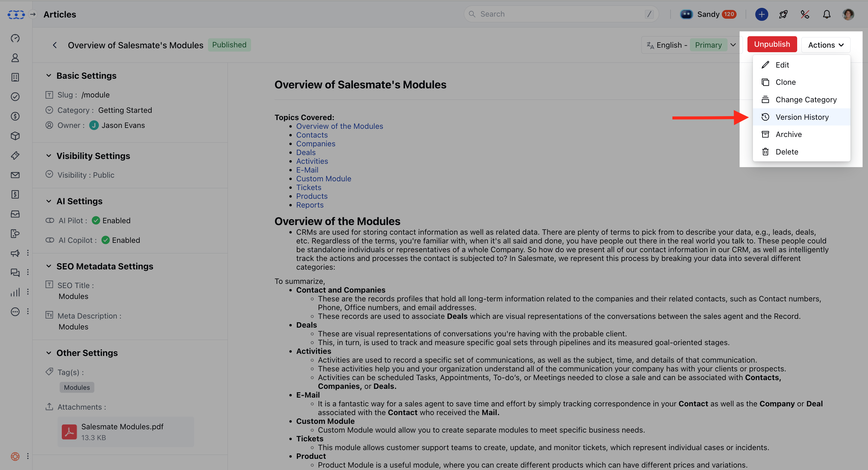Screen dimensions: 868x470
Task: Click the rocket quick-start icon
Action: tap(783, 14)
